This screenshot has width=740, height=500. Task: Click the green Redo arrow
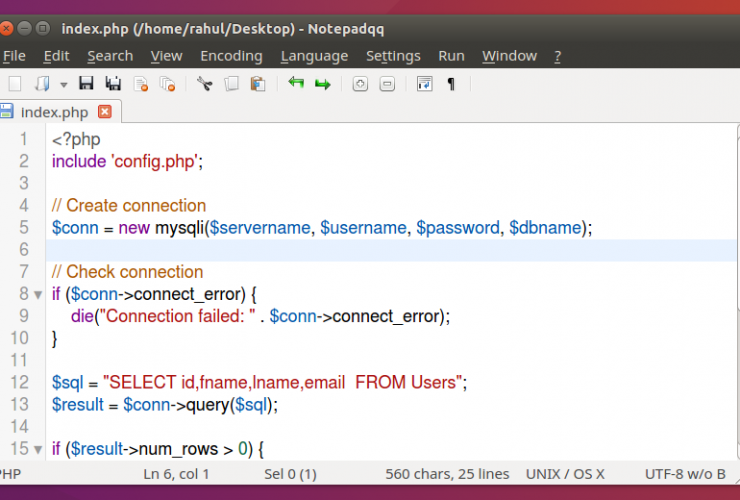coord(322,84)
